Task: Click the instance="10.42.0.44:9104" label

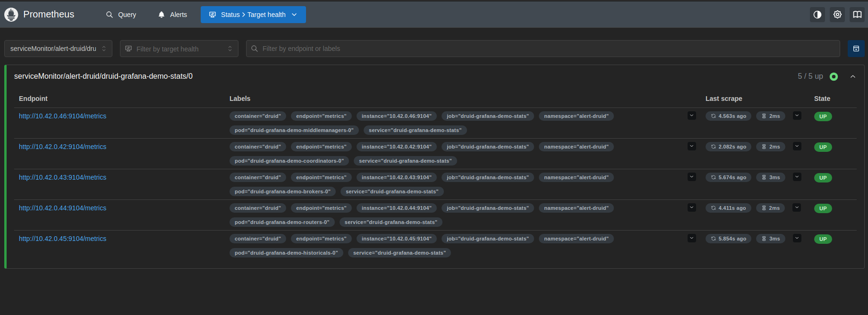Action: (397, 208)
